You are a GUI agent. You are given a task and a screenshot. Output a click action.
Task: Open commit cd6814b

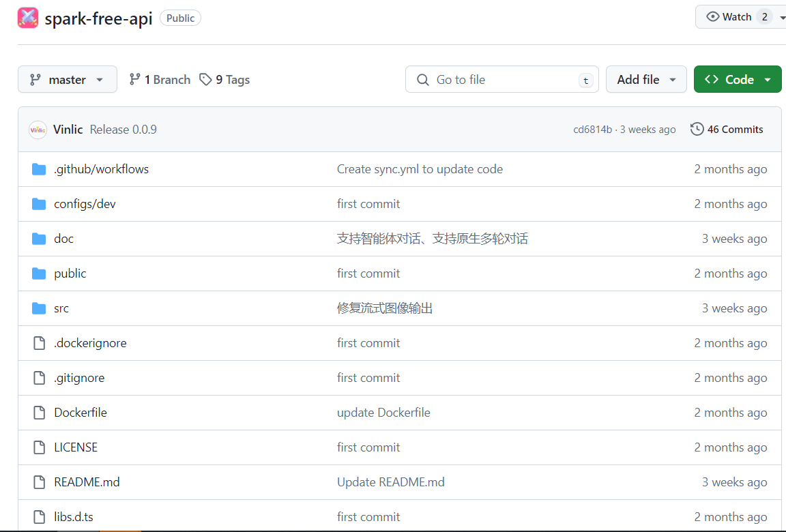click(593, 129)
